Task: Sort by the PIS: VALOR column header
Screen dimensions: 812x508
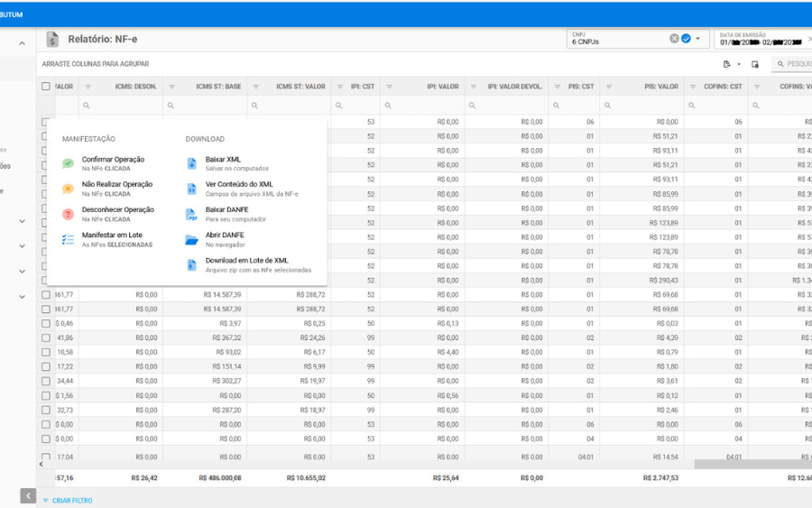Action: (x=660, y=87)
